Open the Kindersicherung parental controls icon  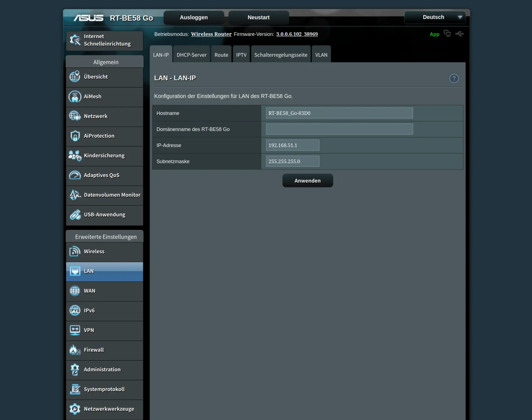point(75,156)
